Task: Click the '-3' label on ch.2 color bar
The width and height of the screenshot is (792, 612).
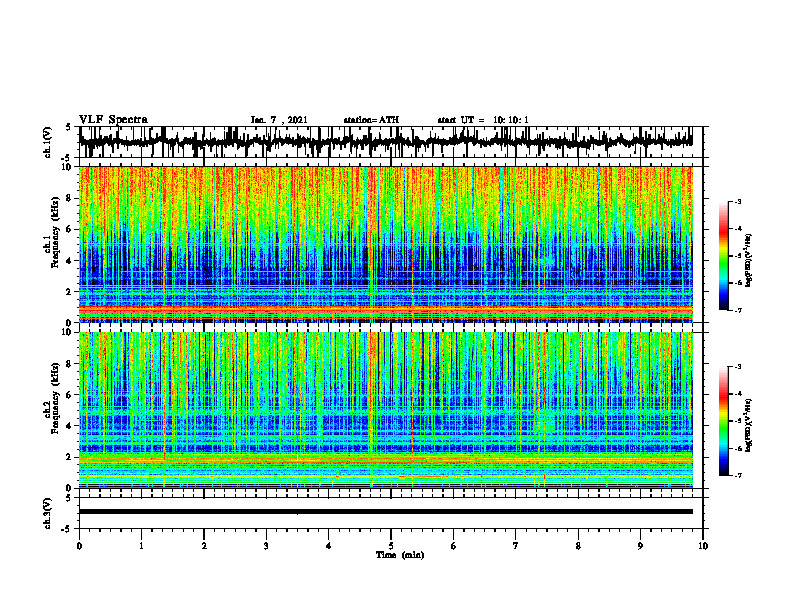Action: 738,367
